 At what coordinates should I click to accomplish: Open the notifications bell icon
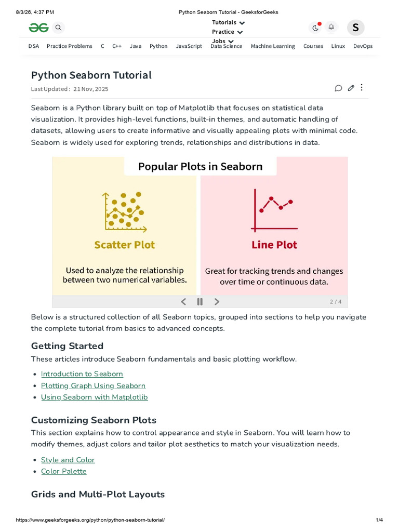(331, 27)
